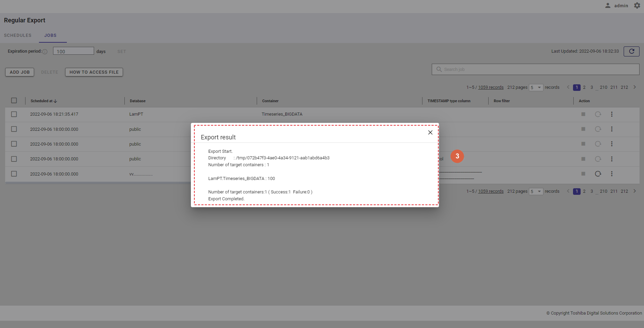Click the Expiration period info icon

[x=45, y=52]
